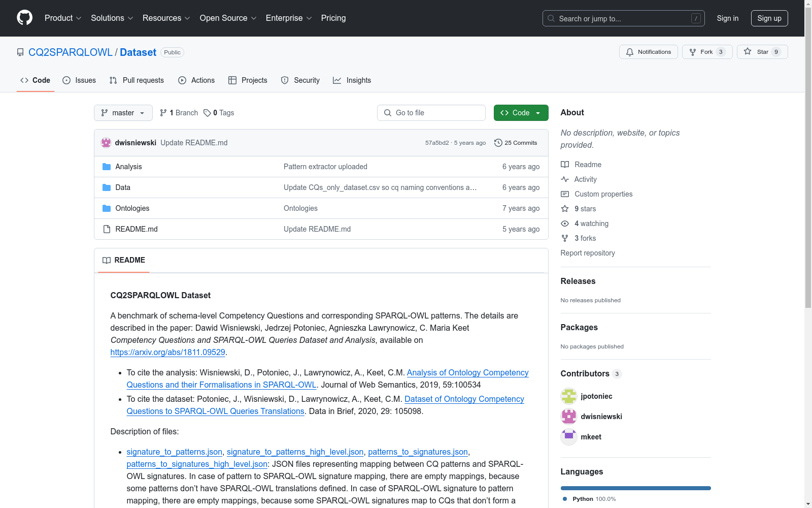Click the eye icon beside 4 watching

pos(565,224)
